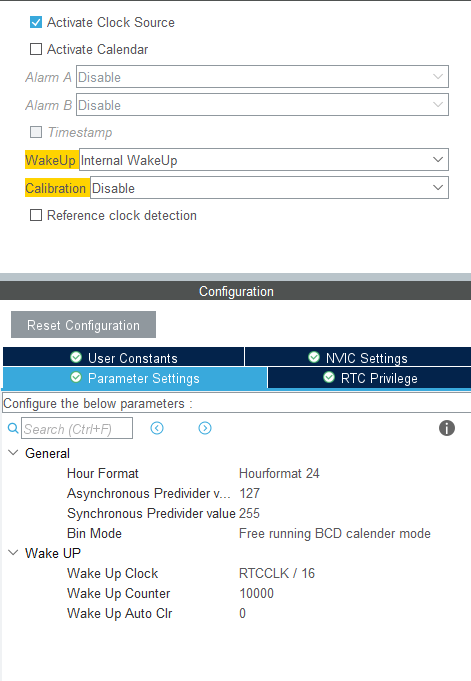Image resolution: width=471 pixels, height=681 pixels.
Task: Click green check icon on NVIC Settings
Action: [x=314, y=357]
